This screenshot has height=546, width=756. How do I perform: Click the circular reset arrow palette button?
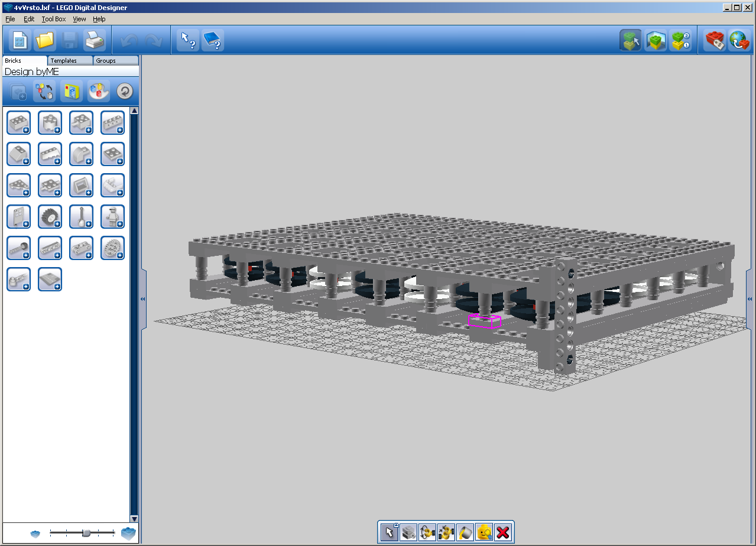click(x=125, y=92)
